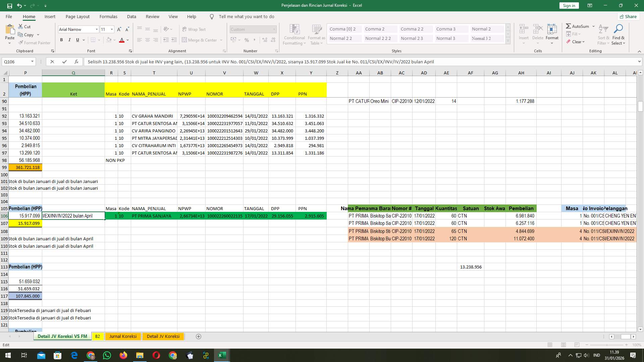Open Sort & Filter

point(603,35)
